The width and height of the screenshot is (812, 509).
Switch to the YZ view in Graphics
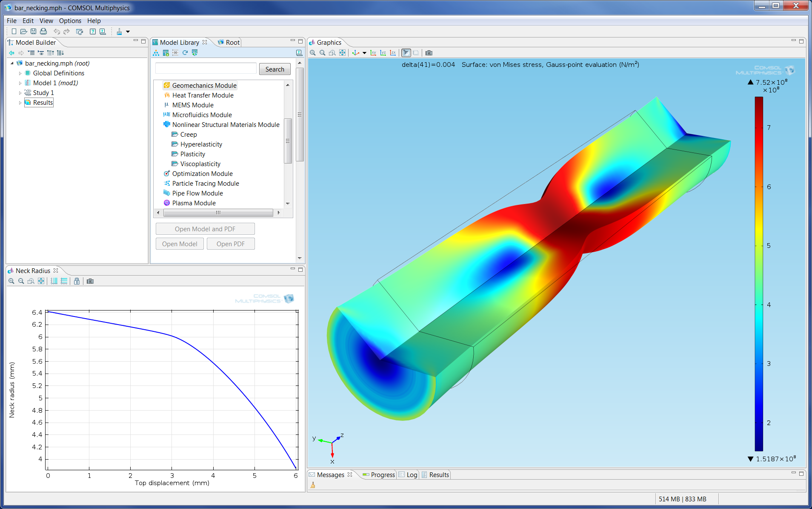(x=383, y=53)
